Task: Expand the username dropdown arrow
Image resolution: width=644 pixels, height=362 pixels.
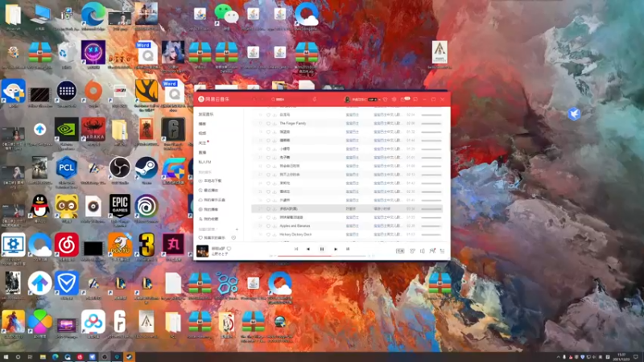Action: [380, 99]
